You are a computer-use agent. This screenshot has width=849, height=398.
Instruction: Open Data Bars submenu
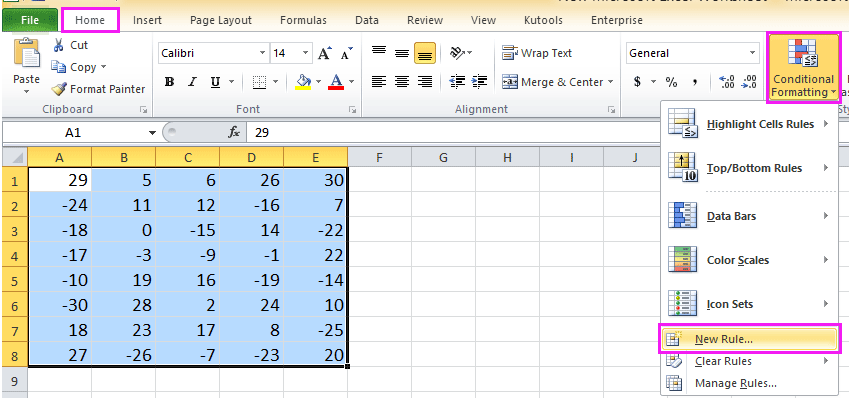749,216
